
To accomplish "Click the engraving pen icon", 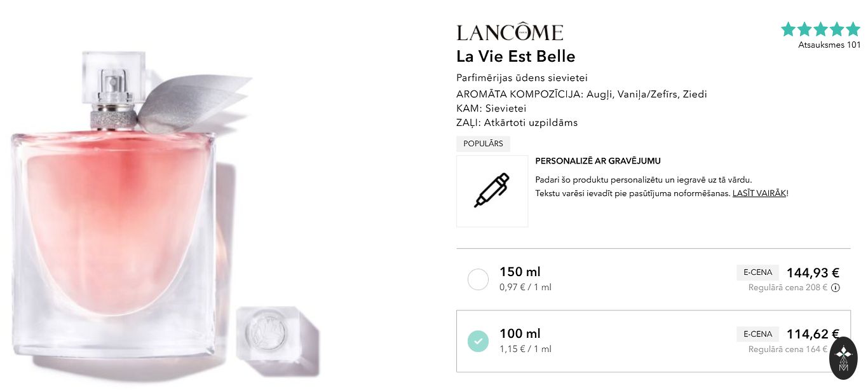I will [492, 191].
